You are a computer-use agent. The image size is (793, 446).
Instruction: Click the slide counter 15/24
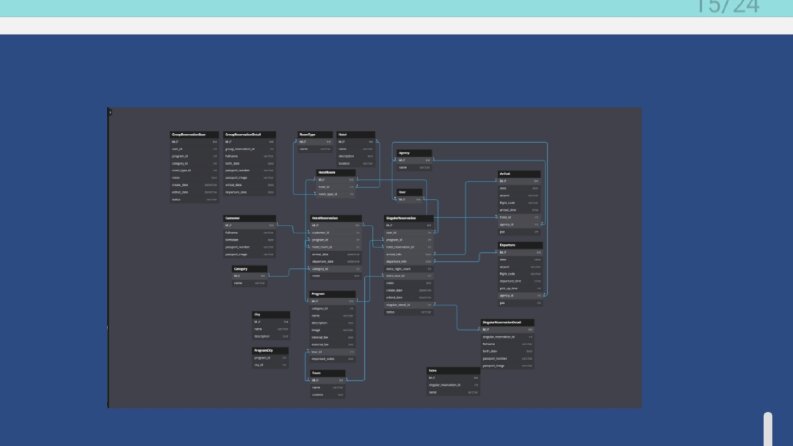(728, 7)
